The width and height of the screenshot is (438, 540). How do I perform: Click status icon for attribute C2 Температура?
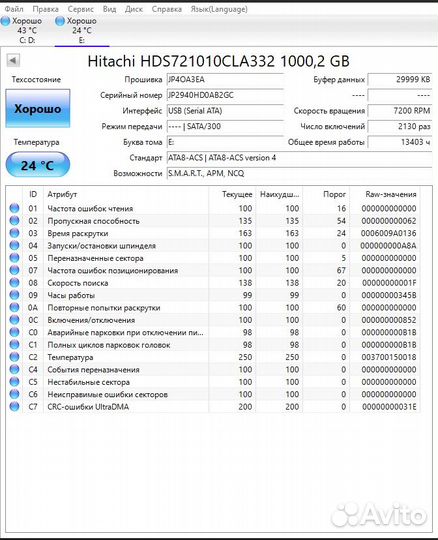pyautogui.click(x=14, y=357)
